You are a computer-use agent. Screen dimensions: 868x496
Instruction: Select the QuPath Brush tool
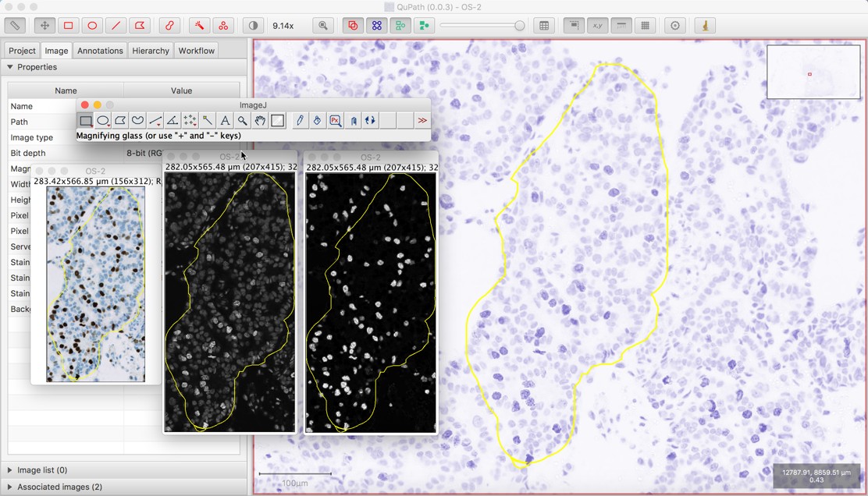tap(169, 26)
